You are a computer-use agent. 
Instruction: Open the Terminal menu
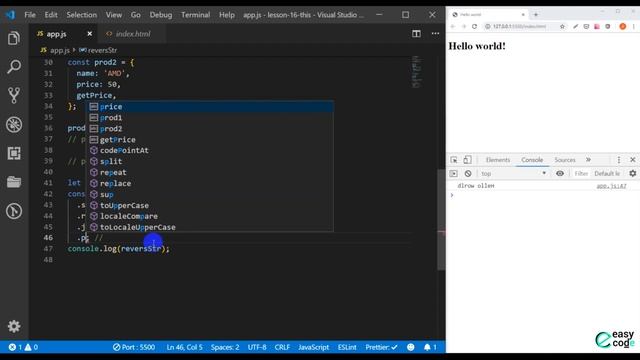tap(196, 15)
